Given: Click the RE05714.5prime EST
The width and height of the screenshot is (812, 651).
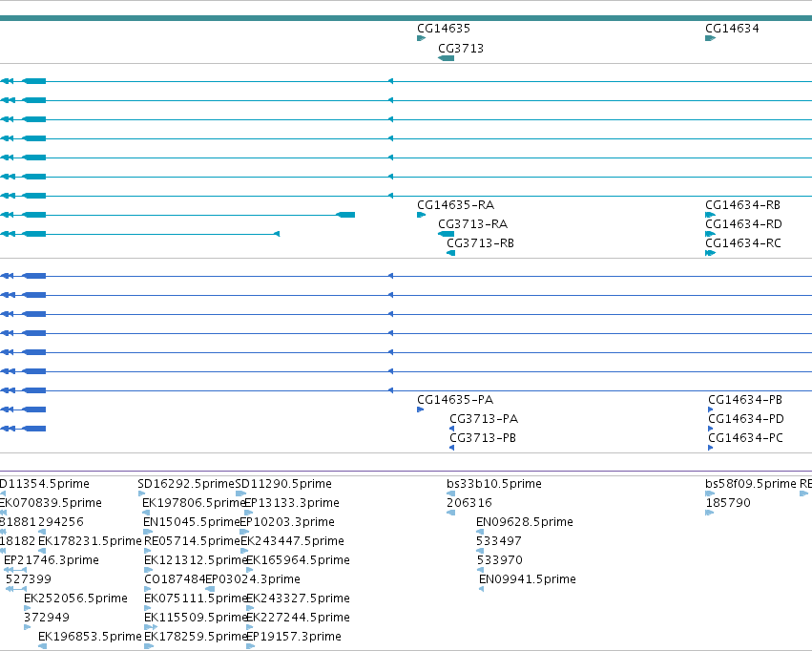Looking at the screenshot, I should pos(148,551).
